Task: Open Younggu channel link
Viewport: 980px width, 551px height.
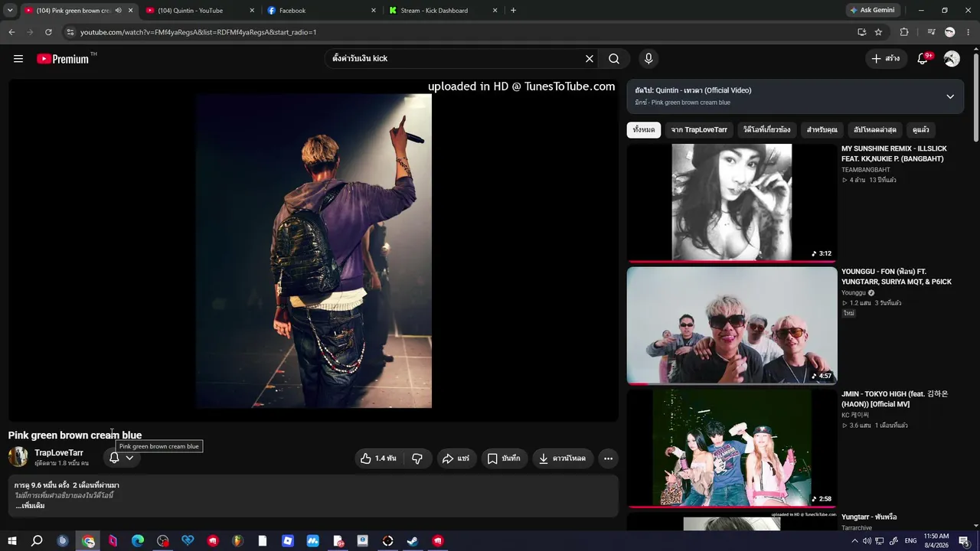Action: click(854, 293)
